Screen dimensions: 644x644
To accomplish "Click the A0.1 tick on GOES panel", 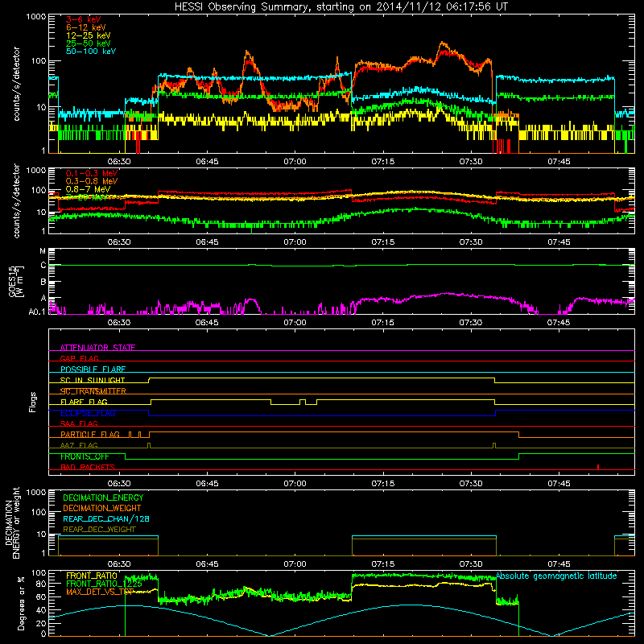I will coord(37,312).
